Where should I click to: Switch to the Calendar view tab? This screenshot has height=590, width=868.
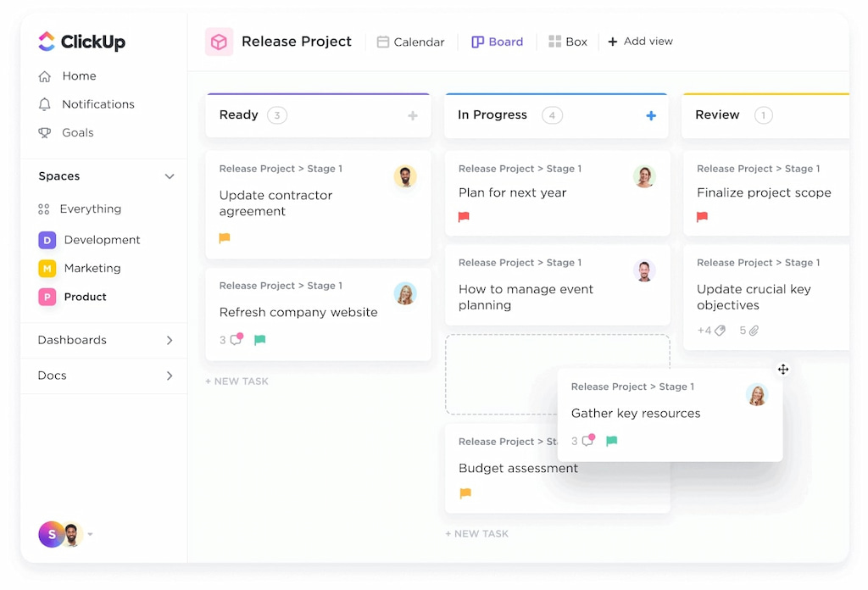click(411, 42)
